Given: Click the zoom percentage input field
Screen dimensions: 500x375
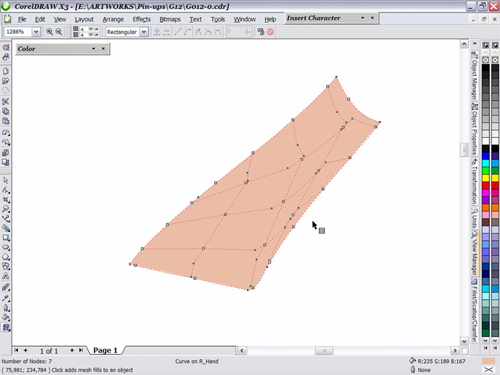Looking at the screenshot, I should [x=18, y=32].
